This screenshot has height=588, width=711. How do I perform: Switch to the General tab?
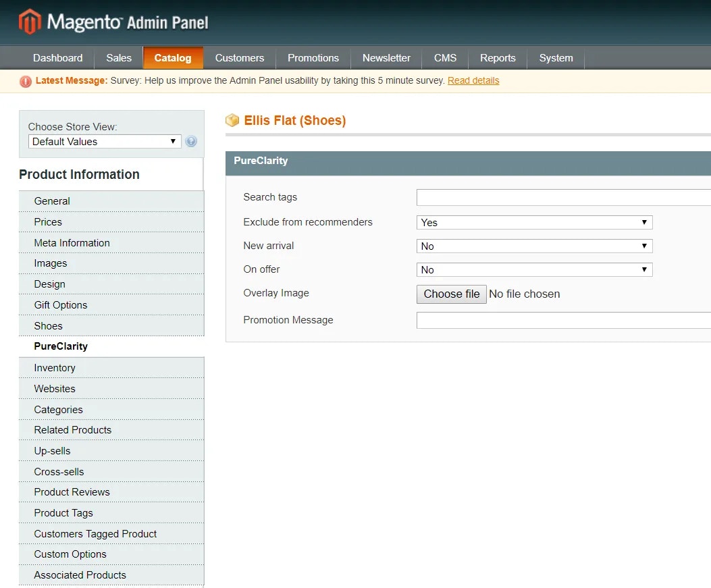pos(111,201)
